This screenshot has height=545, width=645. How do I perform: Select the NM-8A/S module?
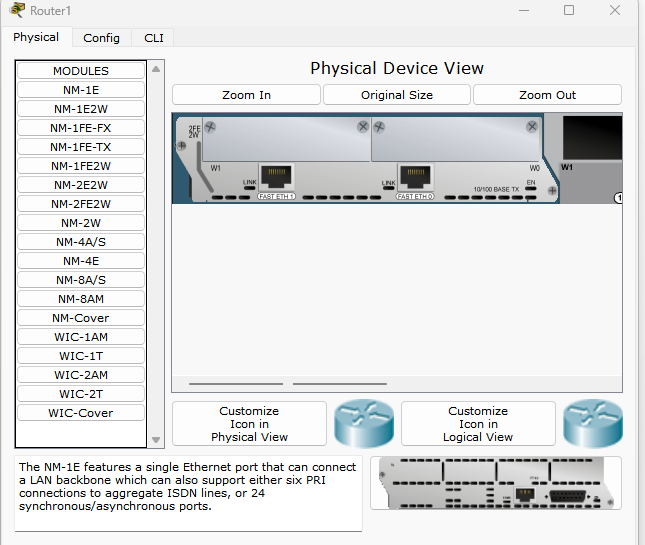point(81,280)
